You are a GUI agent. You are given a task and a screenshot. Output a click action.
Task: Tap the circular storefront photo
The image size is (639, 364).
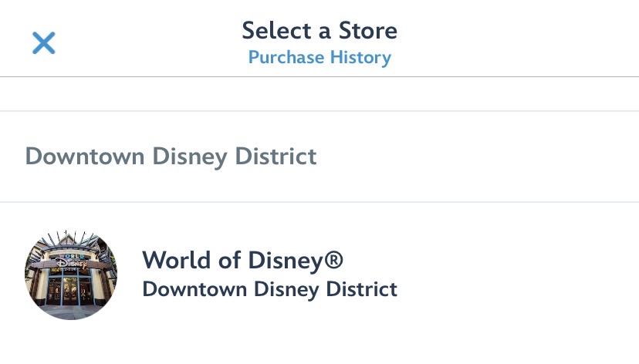71,274
